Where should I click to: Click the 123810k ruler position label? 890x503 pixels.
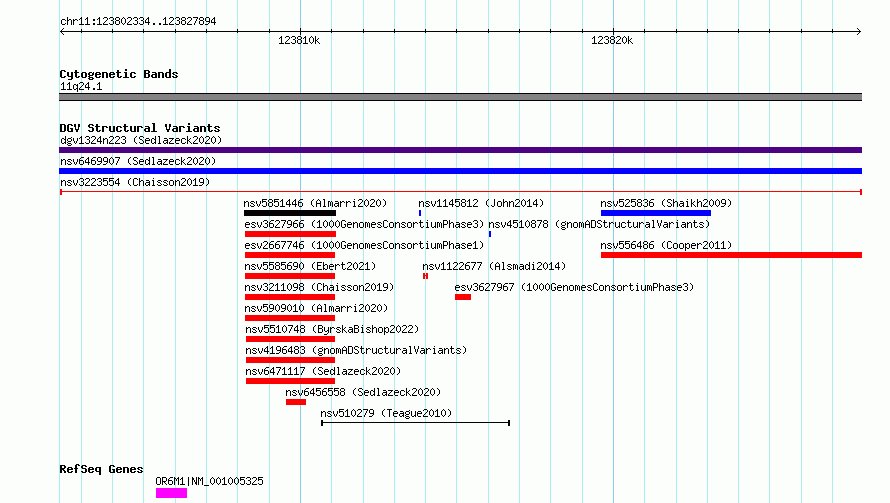299,40
